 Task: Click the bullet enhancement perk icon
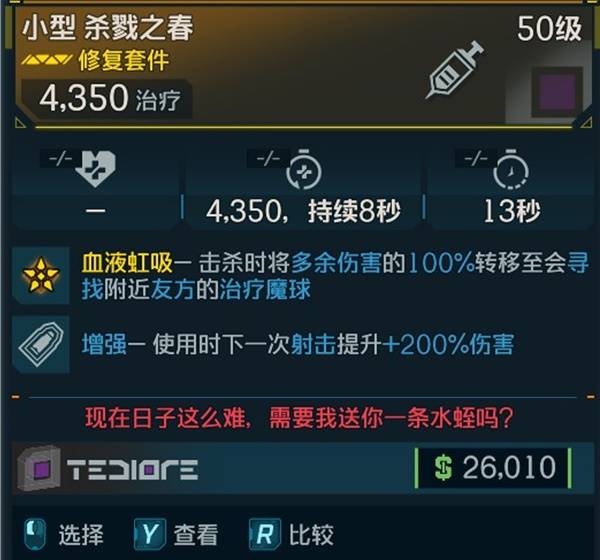[x=41, y=344]
